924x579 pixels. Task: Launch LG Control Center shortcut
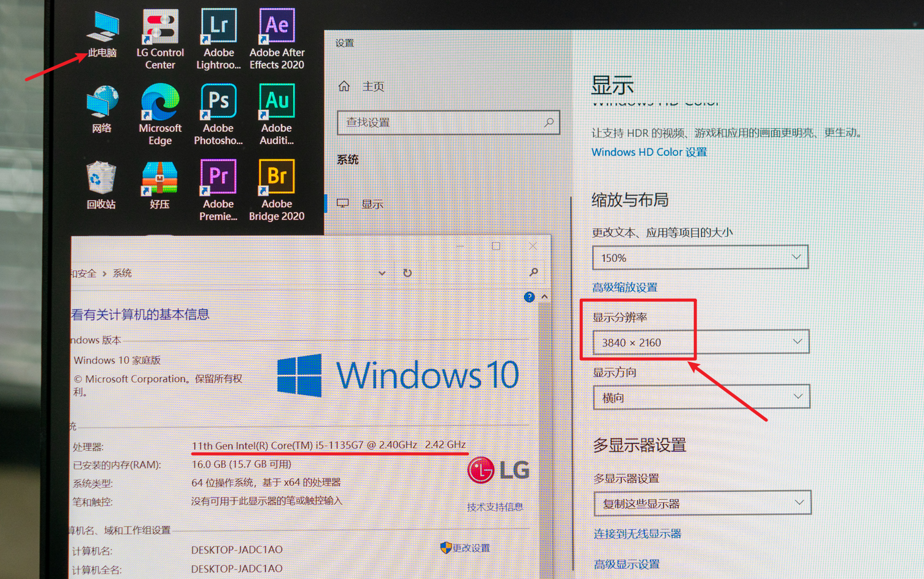[x=160, y=29]
